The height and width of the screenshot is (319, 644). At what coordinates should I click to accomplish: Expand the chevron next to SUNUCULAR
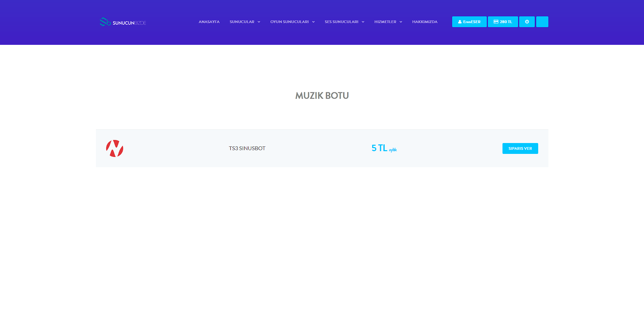259,22
